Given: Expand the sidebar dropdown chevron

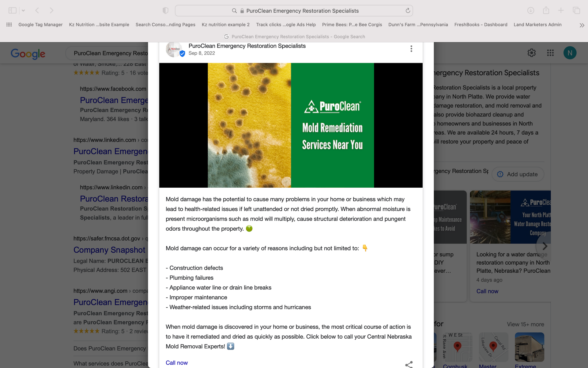Looking at the screenshot, I should [x=23, y=11].
